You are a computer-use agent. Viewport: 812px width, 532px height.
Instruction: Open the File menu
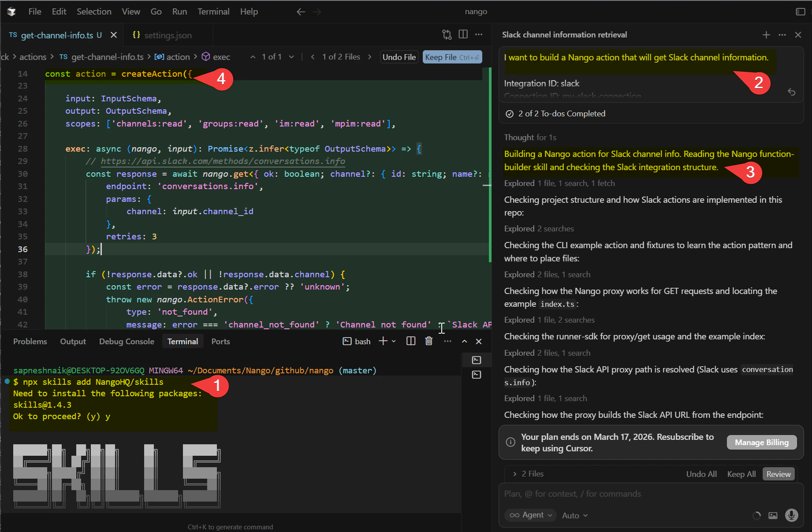click(35, 11)
